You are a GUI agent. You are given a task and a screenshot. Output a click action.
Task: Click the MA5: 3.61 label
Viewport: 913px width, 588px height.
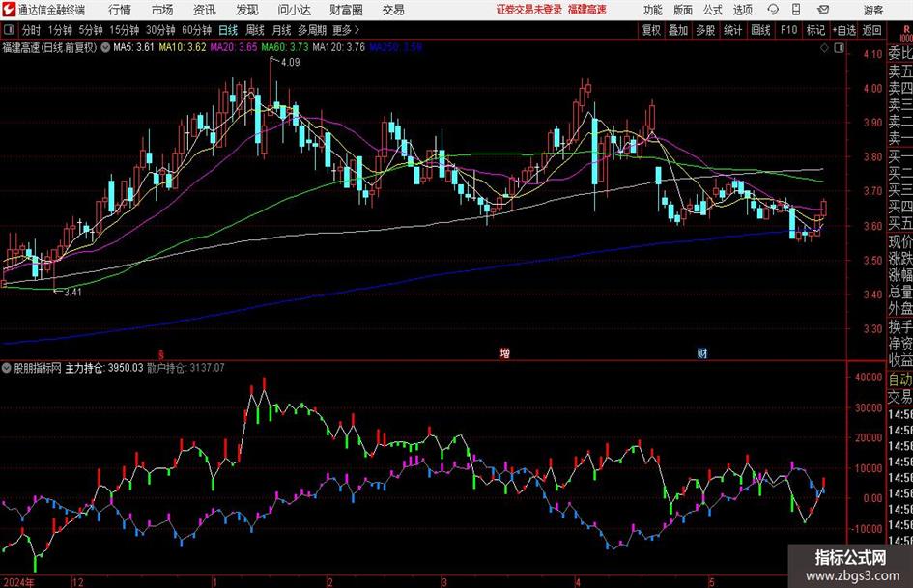point(133,47)
